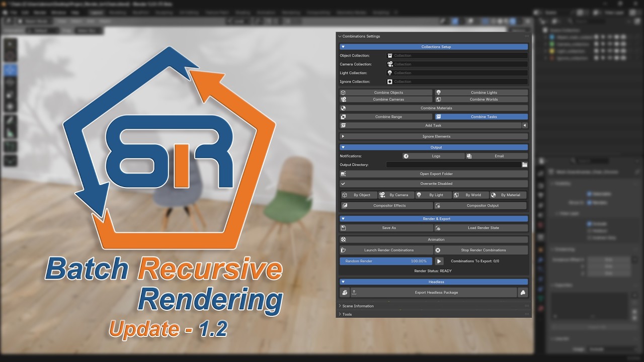
Task: Collapse the Render & Export section
Action: 434,219
